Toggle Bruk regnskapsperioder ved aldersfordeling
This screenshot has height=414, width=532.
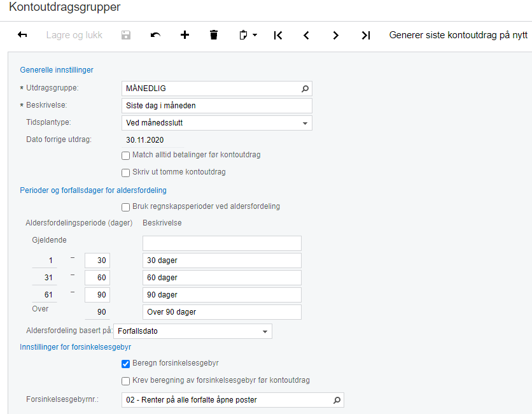[125, 207]
